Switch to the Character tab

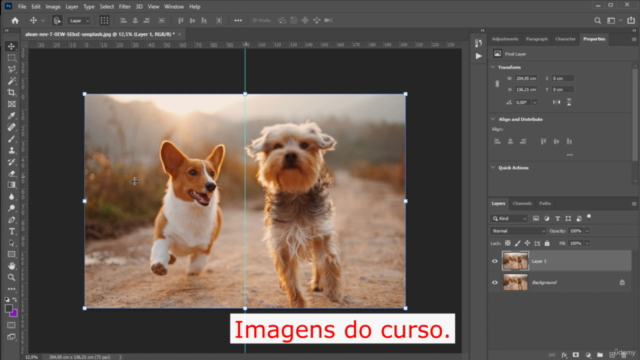[565, 39]
